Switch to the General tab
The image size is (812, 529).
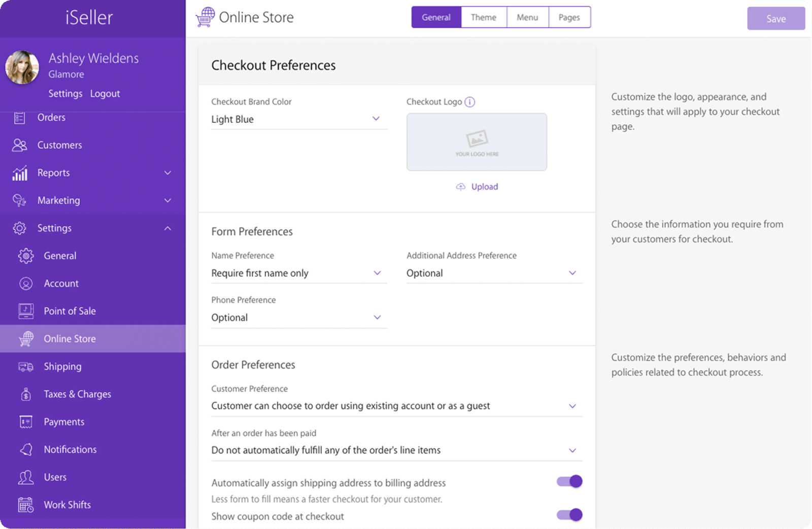pos(436,17)
